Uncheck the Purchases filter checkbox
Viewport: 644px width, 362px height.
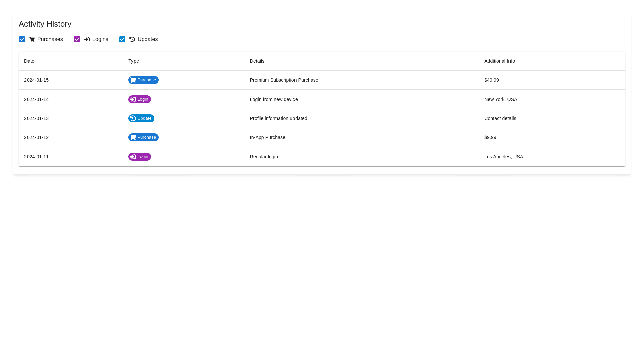(22, 39)
